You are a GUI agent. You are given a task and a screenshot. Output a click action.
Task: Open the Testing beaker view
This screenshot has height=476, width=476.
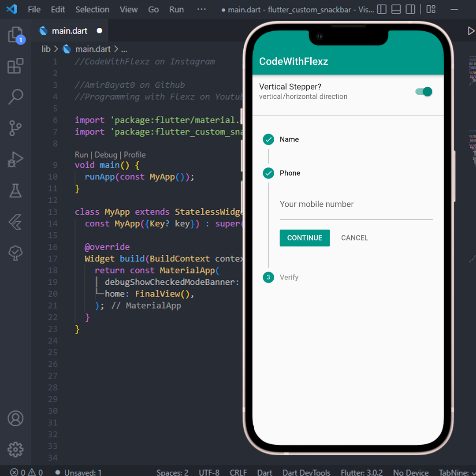click(15, 190)
